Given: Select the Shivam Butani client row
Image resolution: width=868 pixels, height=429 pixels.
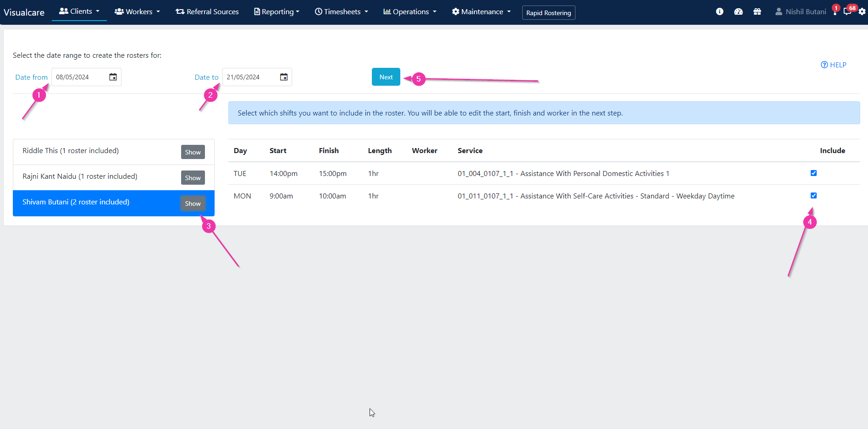Looking at the screenshot, I should click(114, 203).
